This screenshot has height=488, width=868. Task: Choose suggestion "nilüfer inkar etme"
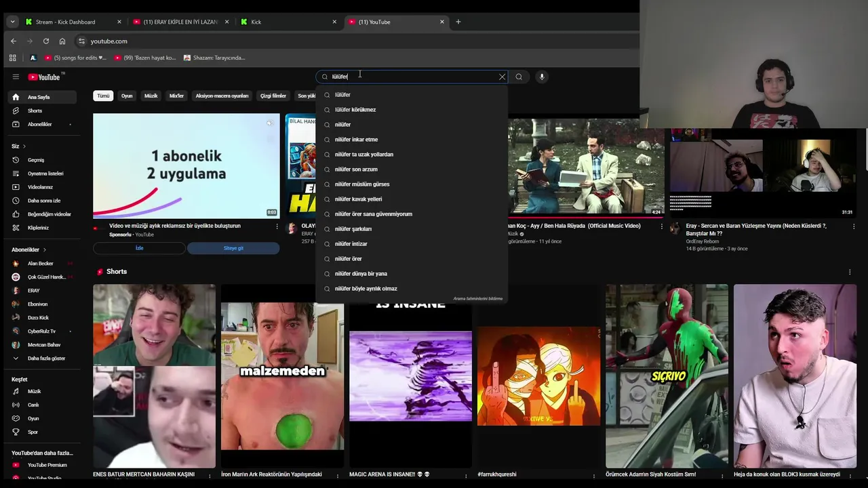(412, 140)
